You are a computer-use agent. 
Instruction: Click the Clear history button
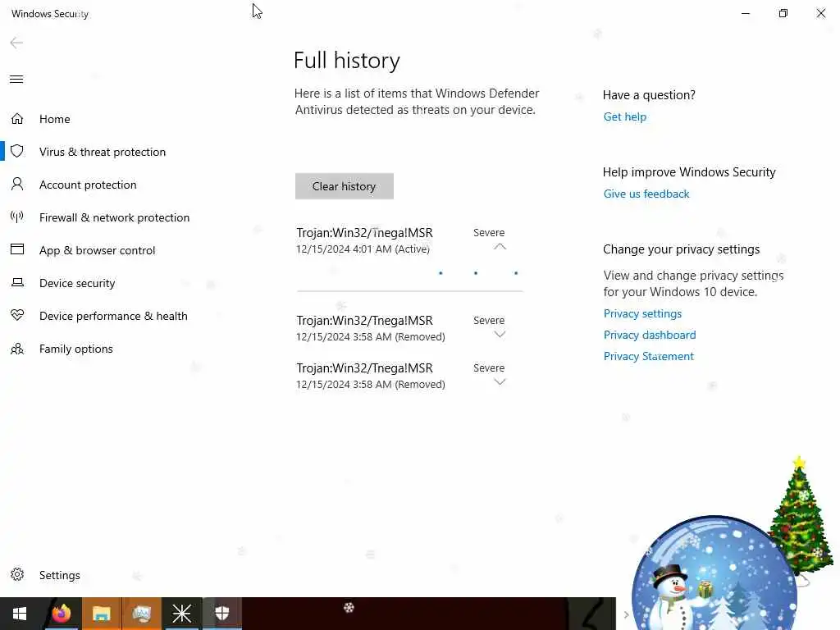(x=344, y=186)
